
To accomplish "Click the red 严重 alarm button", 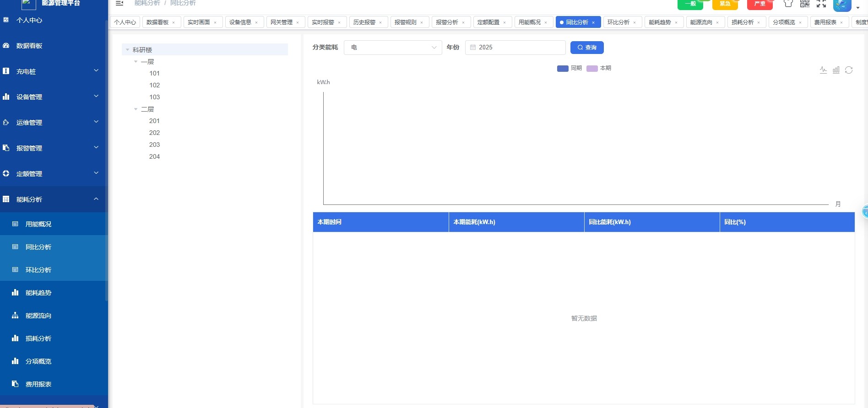I will [759, 4].
